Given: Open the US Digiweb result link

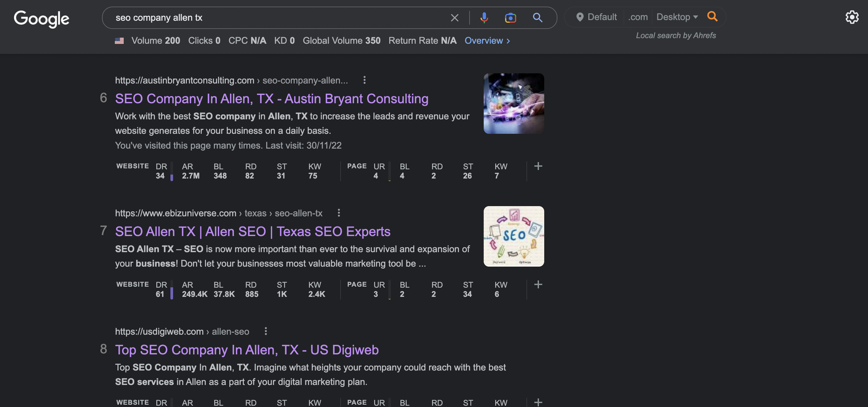Looking at the screenshot, I should (247, 350).
